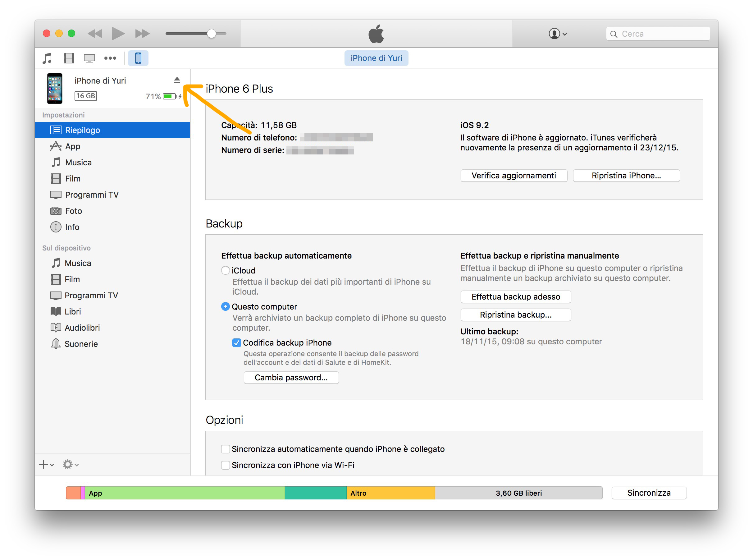Select Foto in the Impostazioni list
Screen dimensions: 753x560
click(74, 211)
